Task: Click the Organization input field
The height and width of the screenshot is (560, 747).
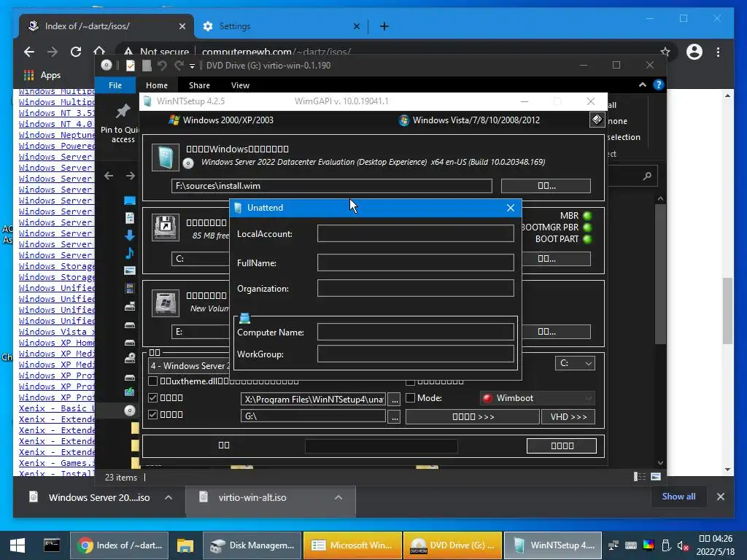Action: 415,288
